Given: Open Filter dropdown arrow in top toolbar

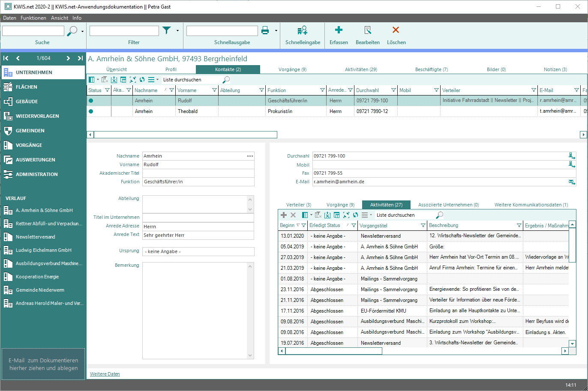Looking at the screenshot, I should point(177,31).
